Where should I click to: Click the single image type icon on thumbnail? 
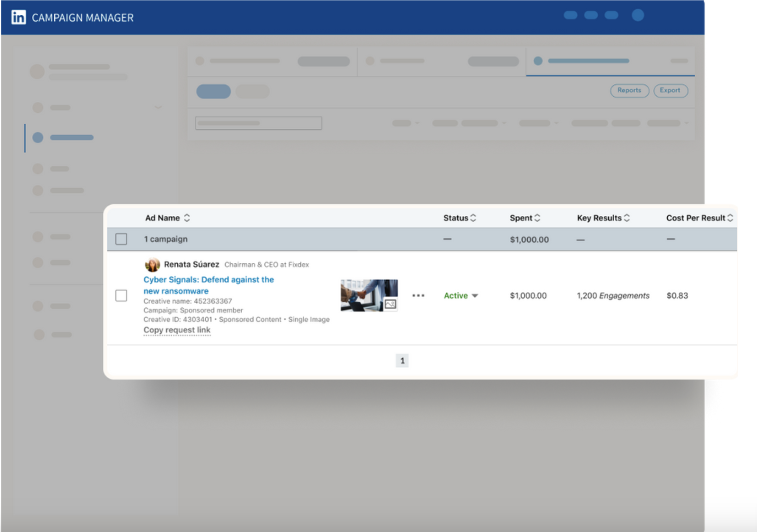(390, 304)
